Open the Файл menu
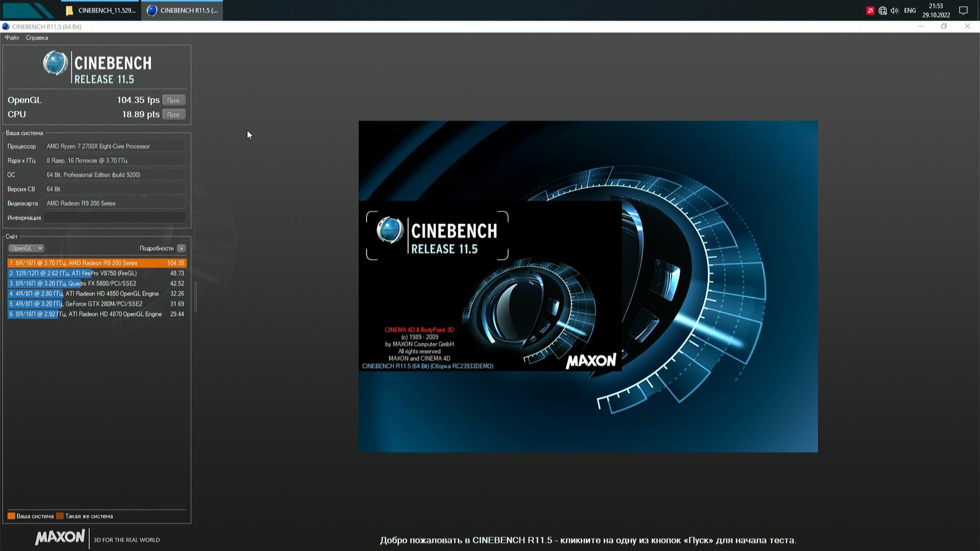This screenshot has width=980, height=551. pos(12,38)
